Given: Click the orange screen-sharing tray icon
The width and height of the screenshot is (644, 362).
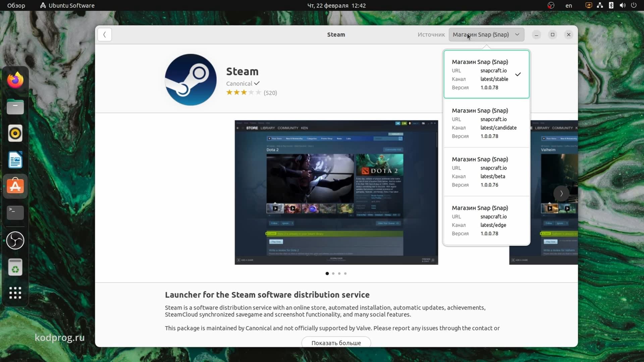Looking at the screenshot, I should click(x=589, y=5).
